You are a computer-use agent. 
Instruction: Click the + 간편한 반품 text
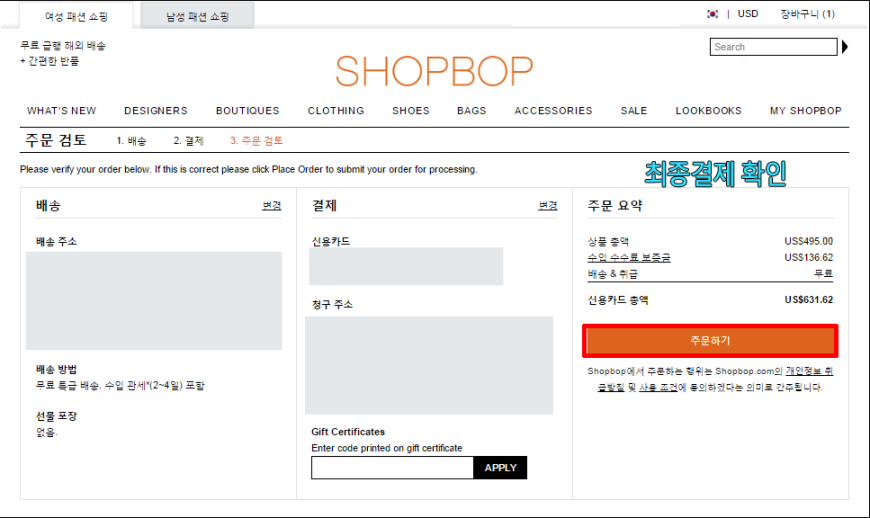tap(49, 61)
